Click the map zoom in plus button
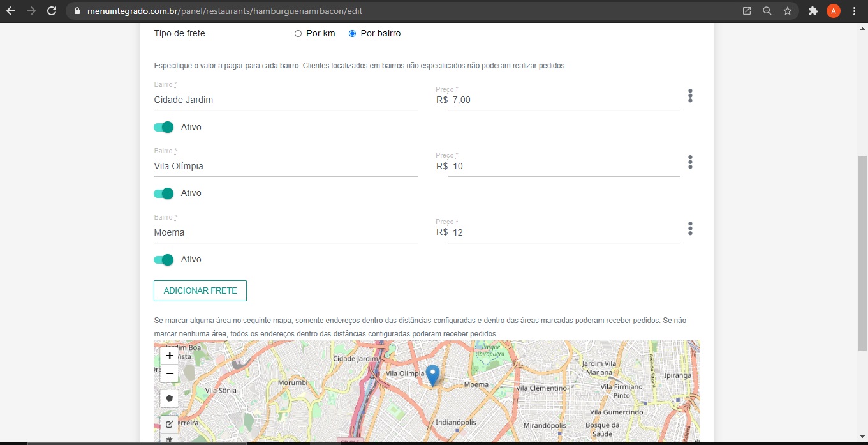The image size is (868, 445). point(170,356)
